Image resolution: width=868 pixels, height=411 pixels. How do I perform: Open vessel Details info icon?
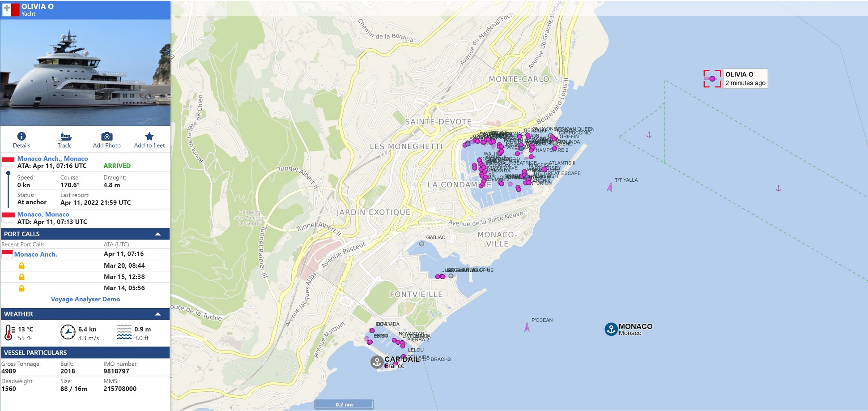pyautogui.click(x=21, y=137)
